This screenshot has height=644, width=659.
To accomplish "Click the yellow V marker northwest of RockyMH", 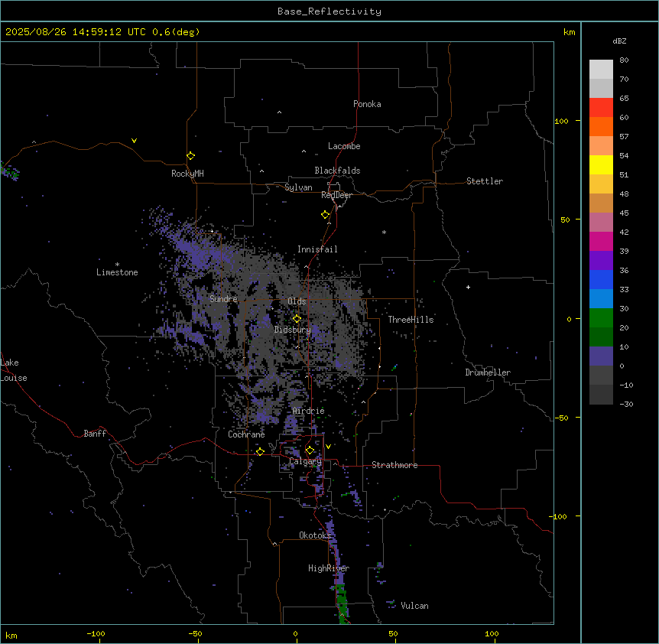I will (134, 141).
